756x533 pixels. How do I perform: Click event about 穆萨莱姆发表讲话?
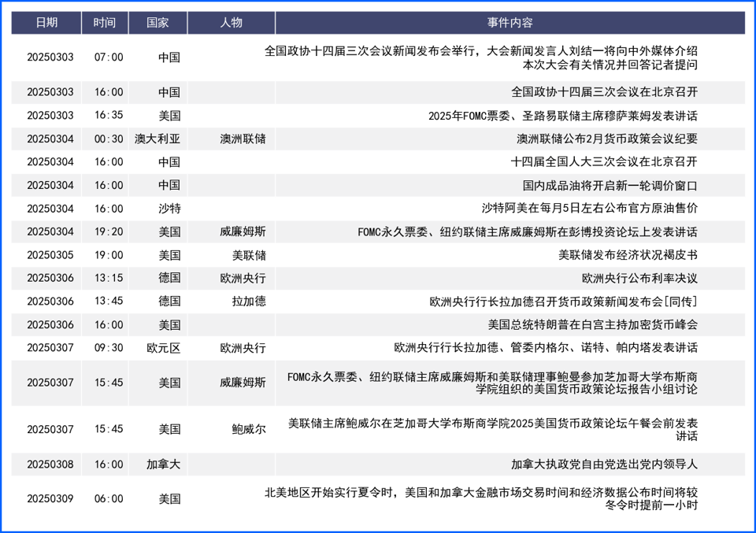[x=562, y=116]
